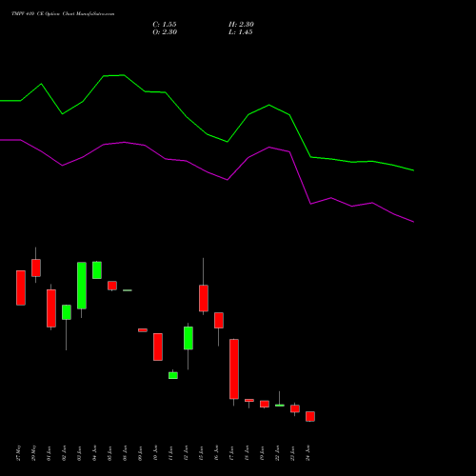Viewport: 476px width, 476px height.
Task: Click the '05 Jun' date label
Action: pos(109,453)
